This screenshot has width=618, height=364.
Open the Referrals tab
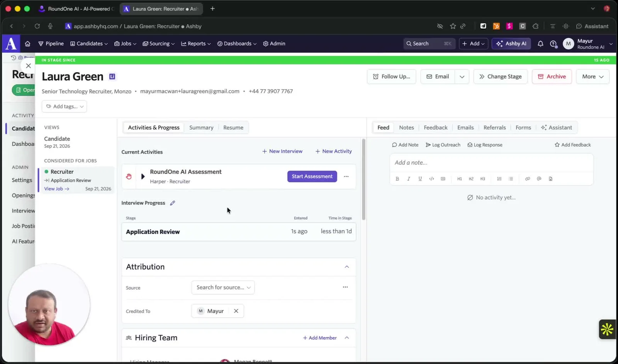pyautogui.click(x=494, y=128)
